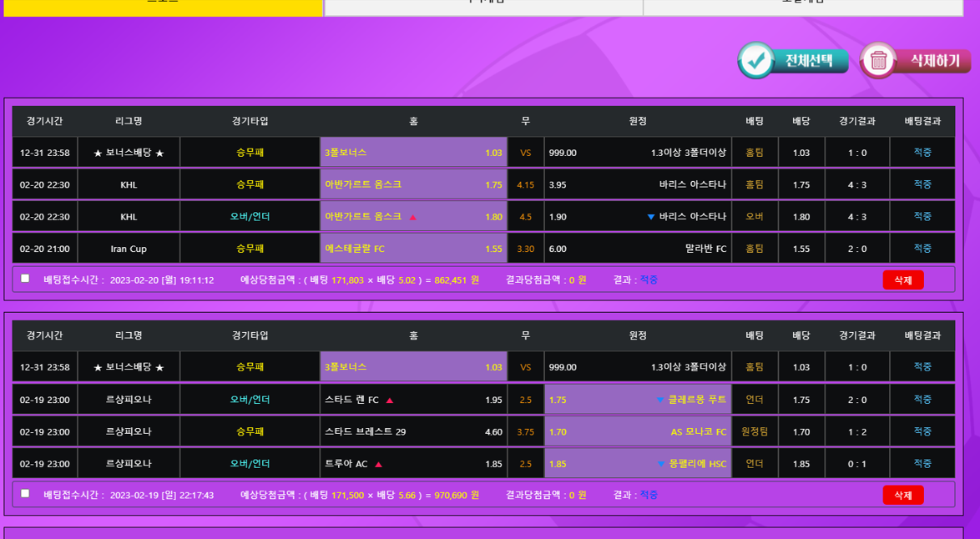Click the checkmark icon on 전체선택
The height and width of the screenshot is (539, 980).
tap(756, 61)
